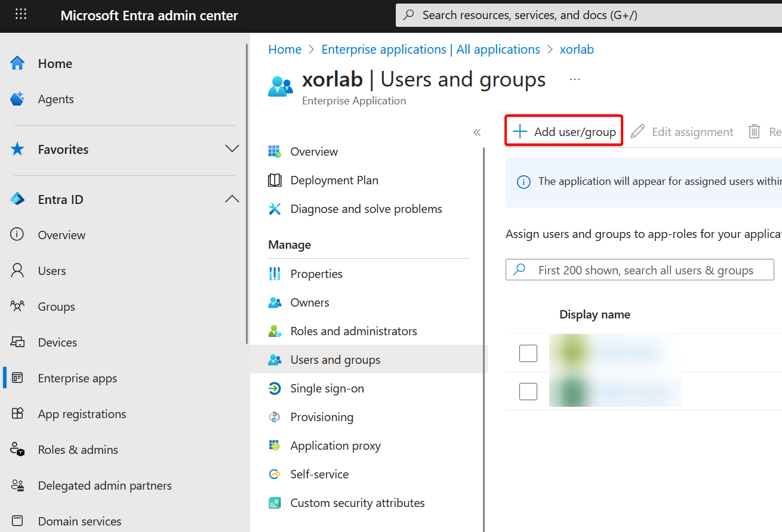Click Add user/group button

click(x=564, y=132)
